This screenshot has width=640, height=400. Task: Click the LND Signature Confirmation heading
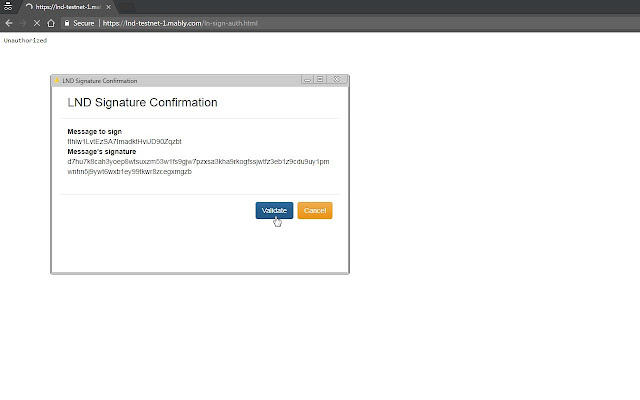click(x=142, y=102)
